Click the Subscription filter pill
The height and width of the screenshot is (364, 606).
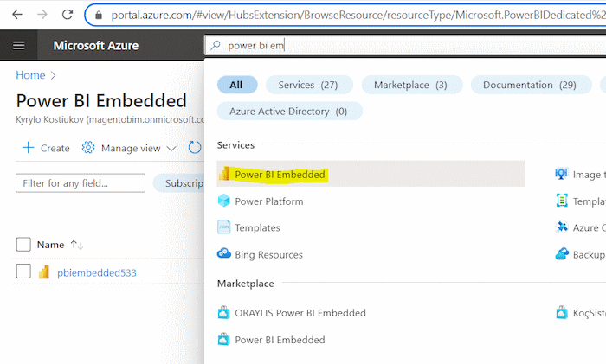pos(179,183)
